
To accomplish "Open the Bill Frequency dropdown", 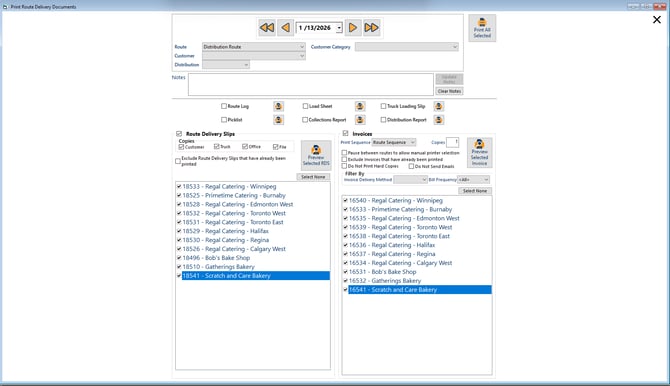I will (x=473, y=180).
